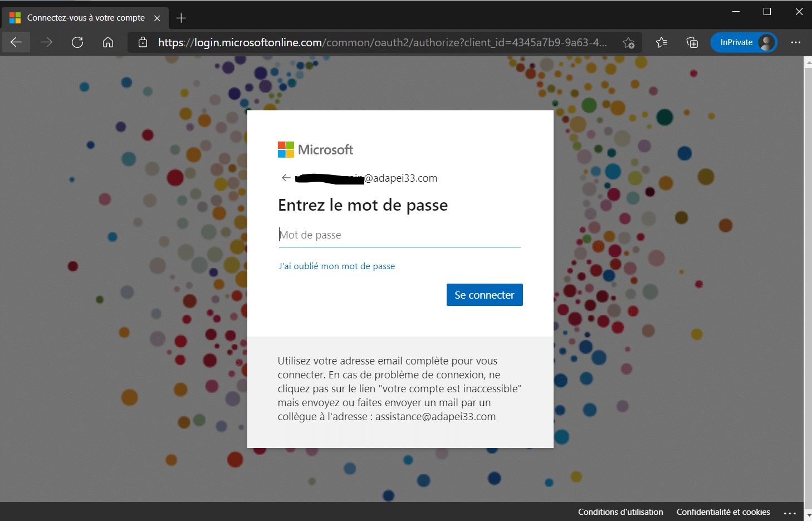Image resolution: width=812 pixels, height=521 pixels.
Task: Open the Collections icon
Action: click(x=692, y=42)
